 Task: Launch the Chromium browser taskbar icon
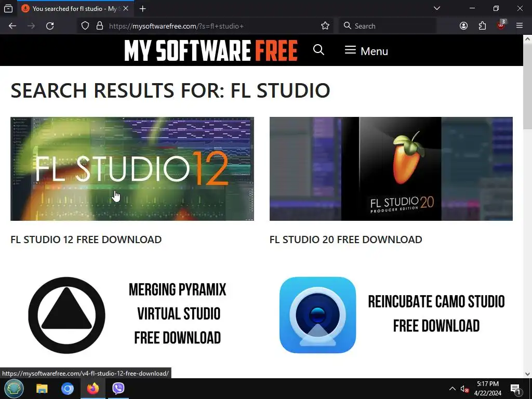point(68,389)
